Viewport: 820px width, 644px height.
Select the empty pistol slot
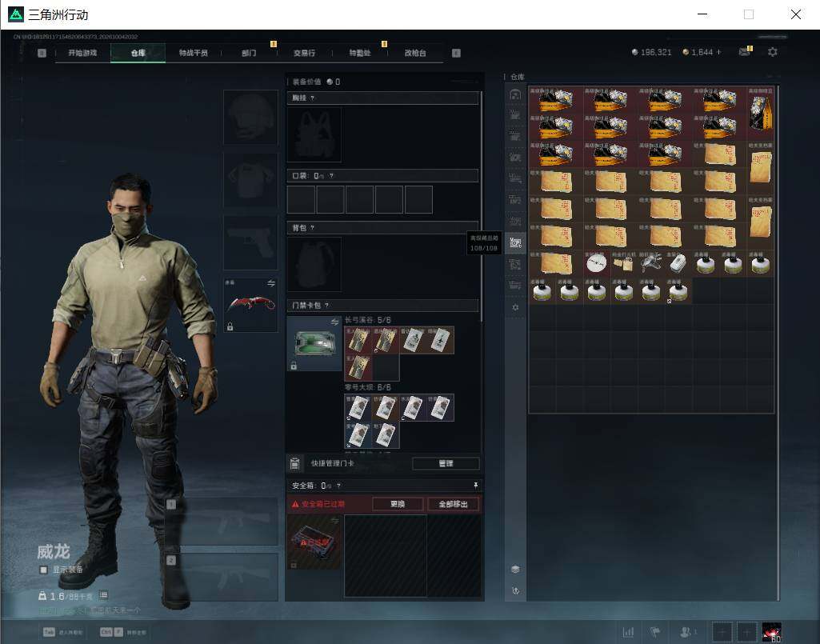pyautogui.click(x=250, y=242)
